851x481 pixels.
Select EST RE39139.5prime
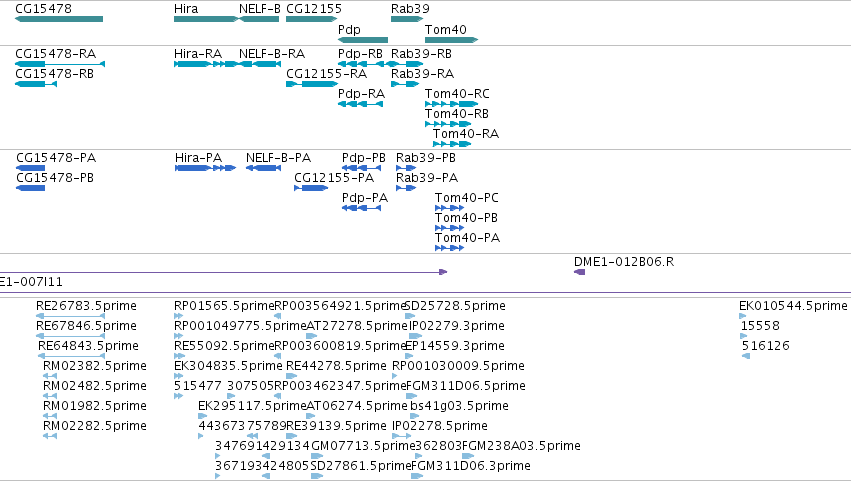pyautogui.click(x=336, y=426)
